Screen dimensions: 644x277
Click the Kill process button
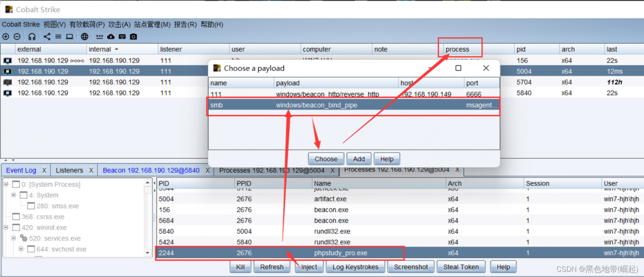pyautogui.click(x=240, y=267)
